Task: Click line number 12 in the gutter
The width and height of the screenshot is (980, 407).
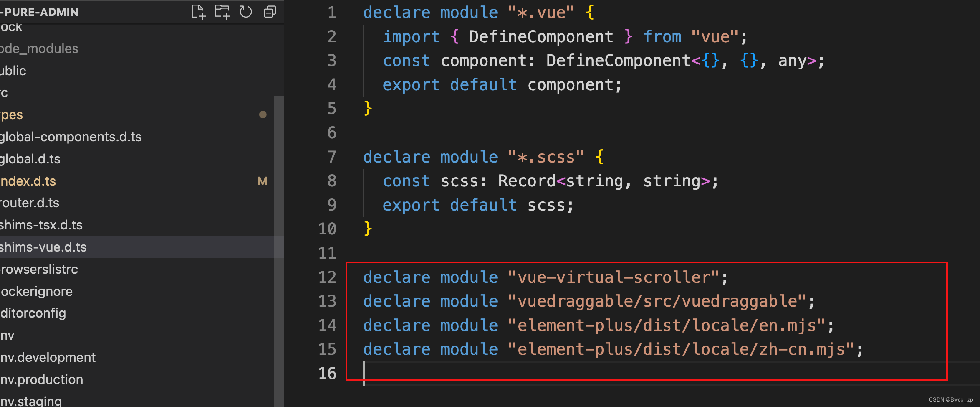Action: click(x=327, y=277)
